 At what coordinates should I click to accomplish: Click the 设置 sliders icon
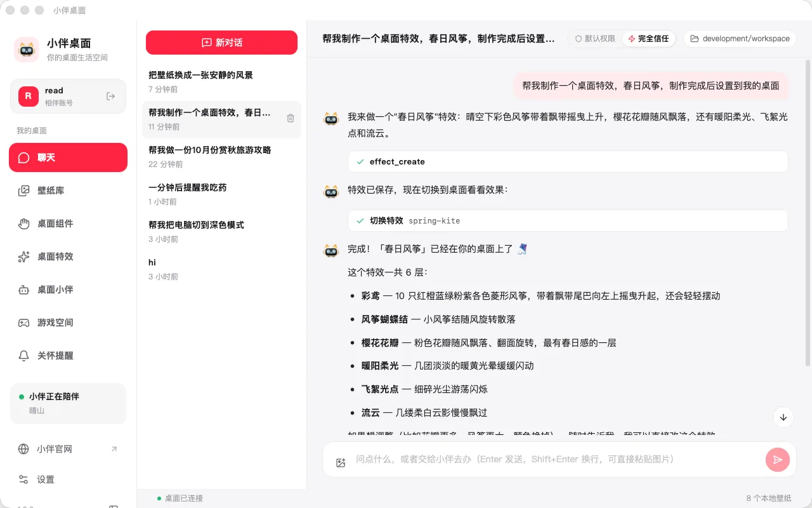pos(23,479)
